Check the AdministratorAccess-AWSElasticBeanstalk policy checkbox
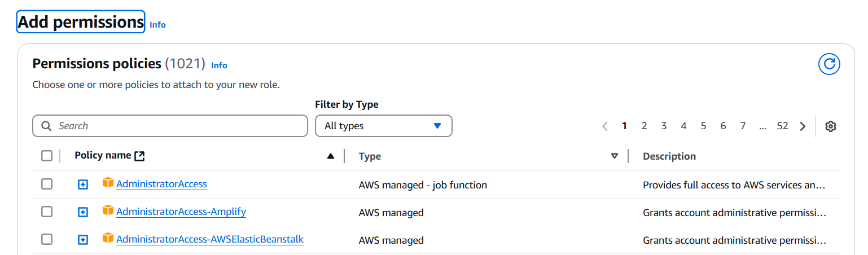This screenshot has height=255, width=868. (x=47, y=239)
